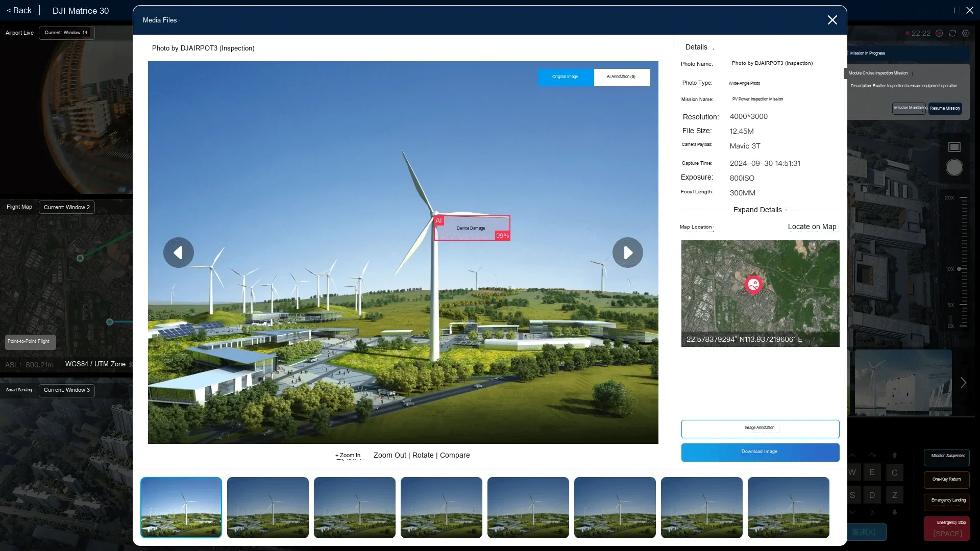The width and height of the screenshot is (980, 551).
Task: Click the W key control button
Action: point(852,472)
